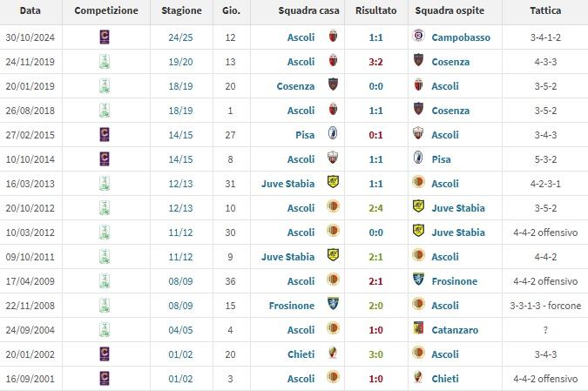The image size is (588, 391).
Task: Click the Chieti crest in the 20/01/2002 row
Action: (x=332, y=354)
